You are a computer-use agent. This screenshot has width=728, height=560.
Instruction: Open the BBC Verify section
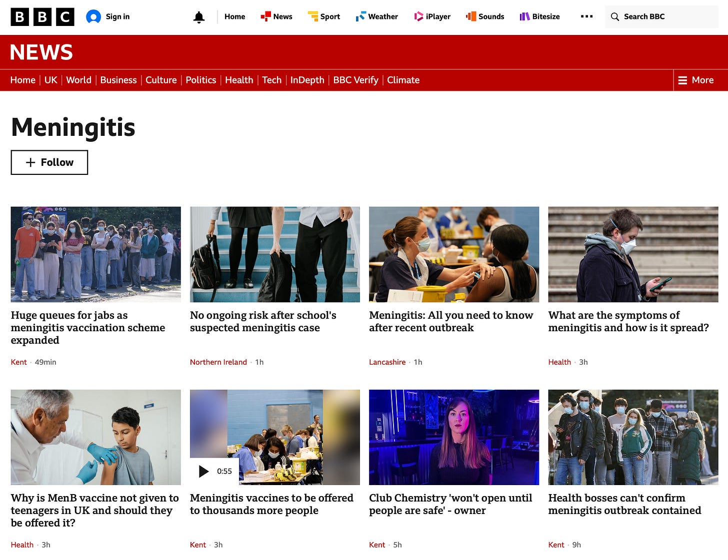point(355,80)
